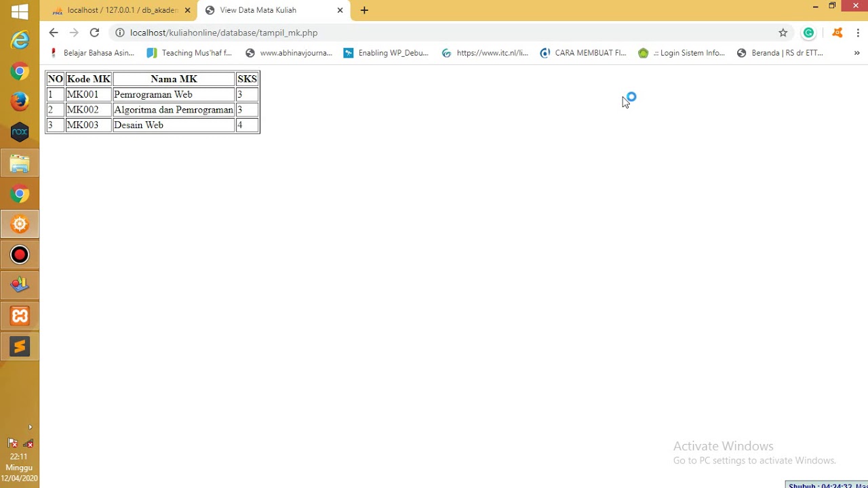The image size is (868, 488).
Task: Click the Pemrograman Web cell
Action: (x=174, y=94)
